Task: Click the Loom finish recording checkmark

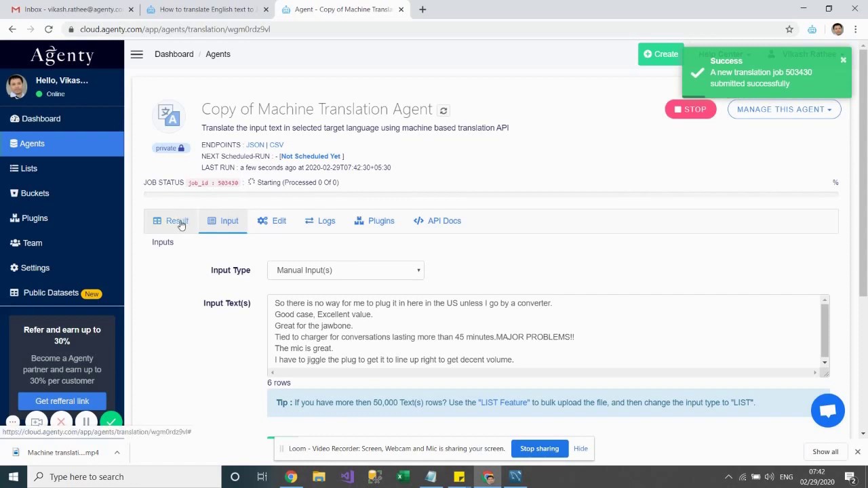Action: [x=111, y=422]
